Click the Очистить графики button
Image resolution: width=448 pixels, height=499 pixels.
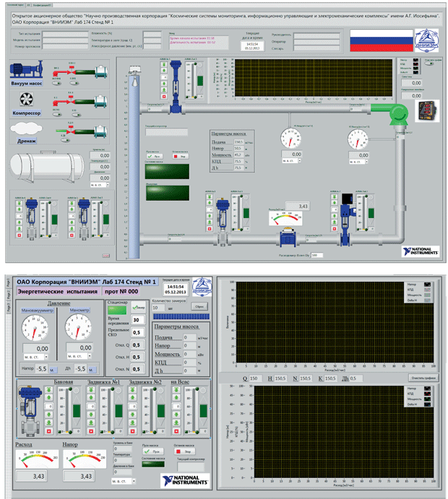pyautogui.click(x=423, y=378)
